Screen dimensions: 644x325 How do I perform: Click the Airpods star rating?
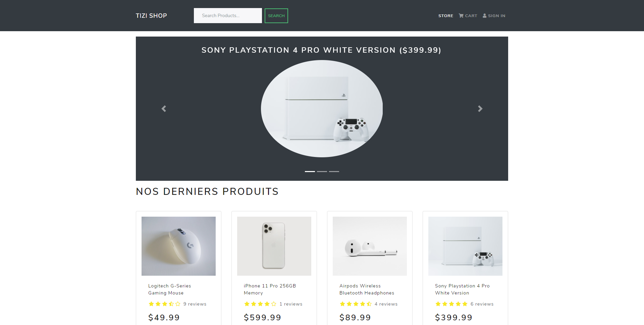coord(356,304)
